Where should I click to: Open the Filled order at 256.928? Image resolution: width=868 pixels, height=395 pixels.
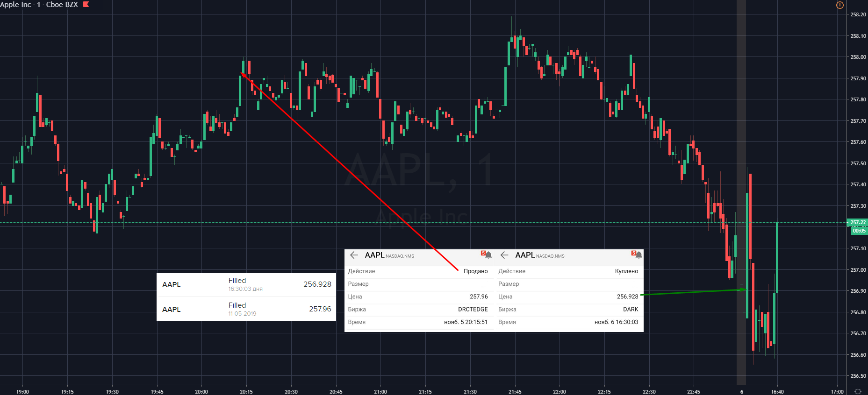click(x=246, y=284)
